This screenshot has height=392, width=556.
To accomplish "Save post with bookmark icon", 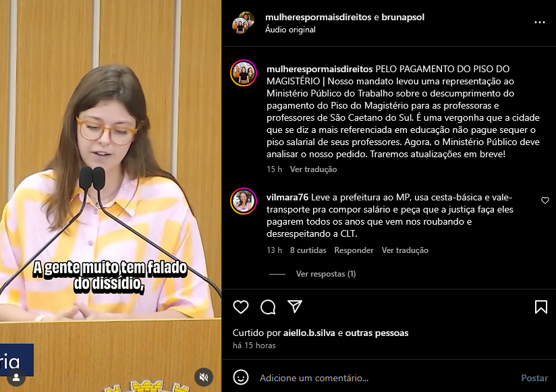I will [x=540, y=307].
